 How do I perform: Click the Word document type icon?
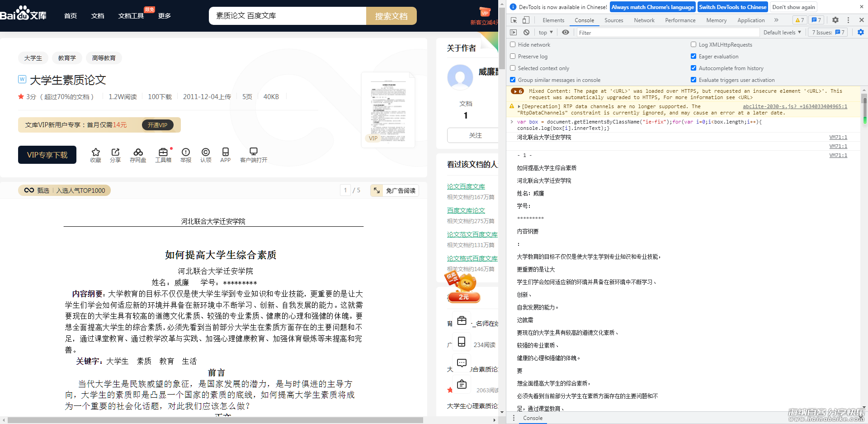[22, 79]
